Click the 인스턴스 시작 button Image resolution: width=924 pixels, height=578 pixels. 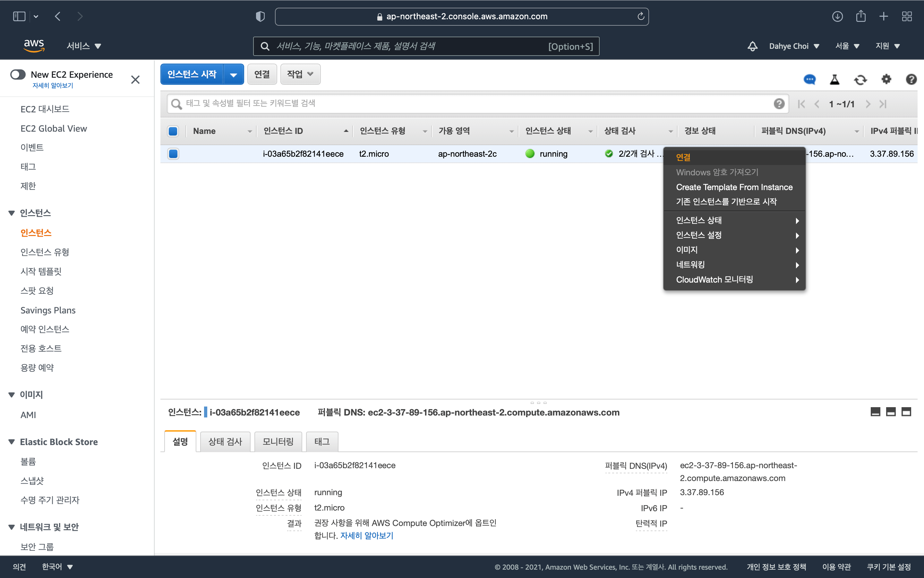coord(192,74)
